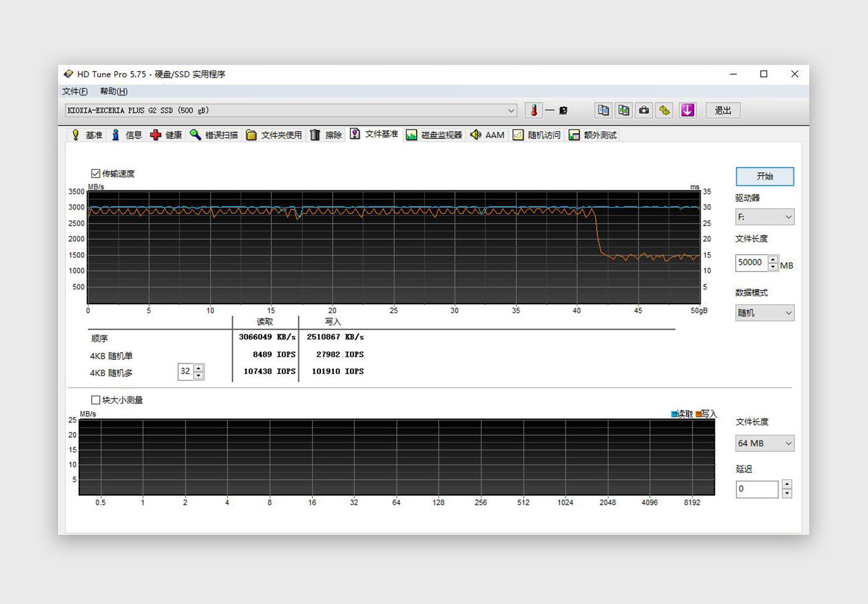Open the 健康 tab with the red cross
Image resolution: width=868 pixels, height=604 pixels.
coord(166,135)
